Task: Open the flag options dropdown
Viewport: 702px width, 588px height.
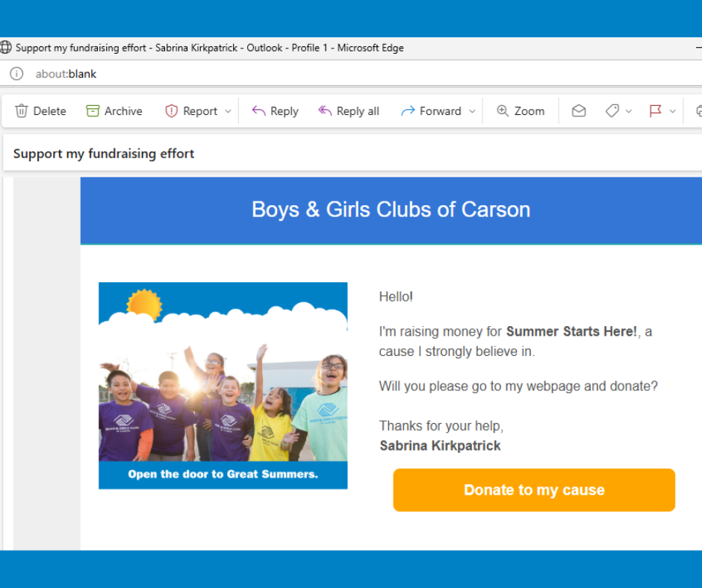Action: click(672, 111)
